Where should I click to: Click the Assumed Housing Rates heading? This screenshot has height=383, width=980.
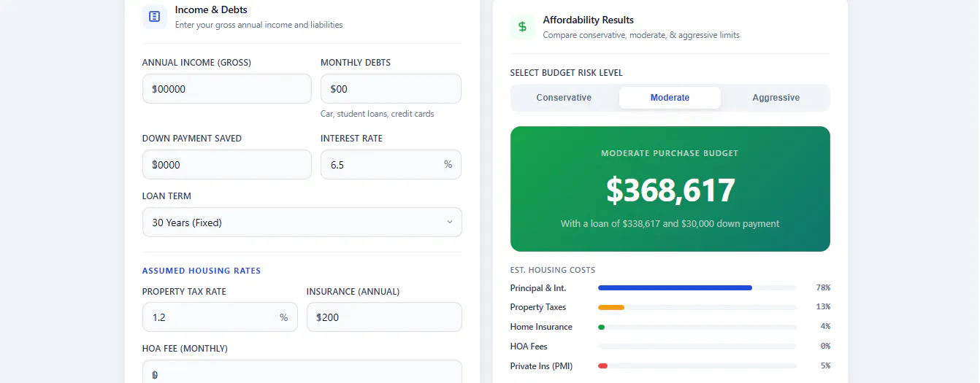(202, 271)
